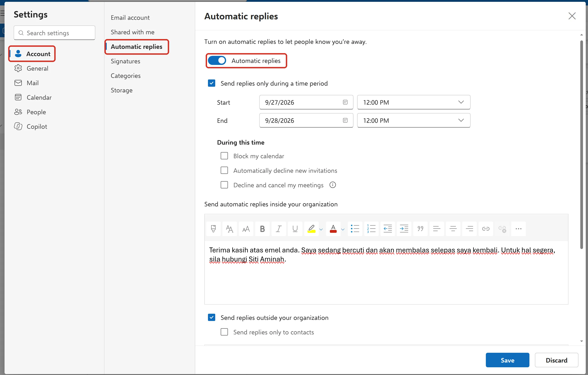Check Block my calendar
Screen dimensions: 588x375
pyautogui.click(x=224, y=156)
